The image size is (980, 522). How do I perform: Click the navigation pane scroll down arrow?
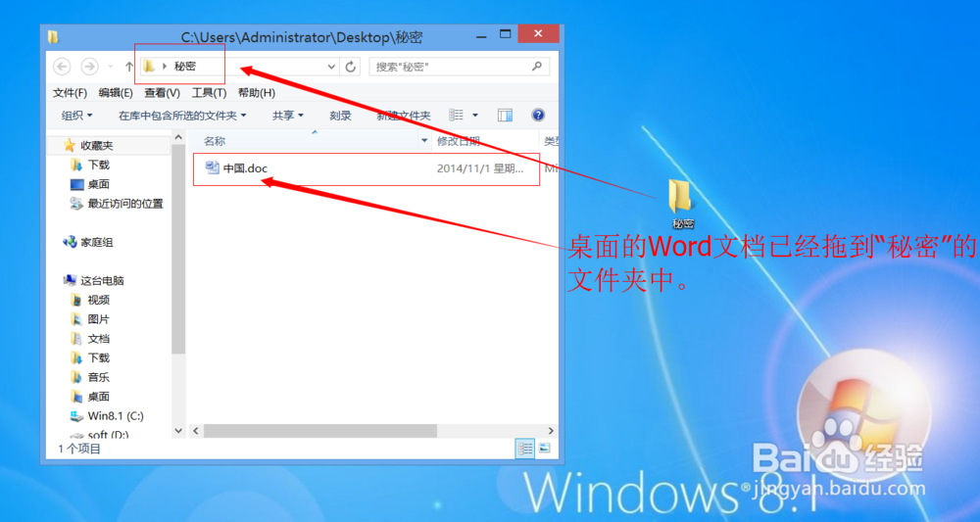point(178,431)
